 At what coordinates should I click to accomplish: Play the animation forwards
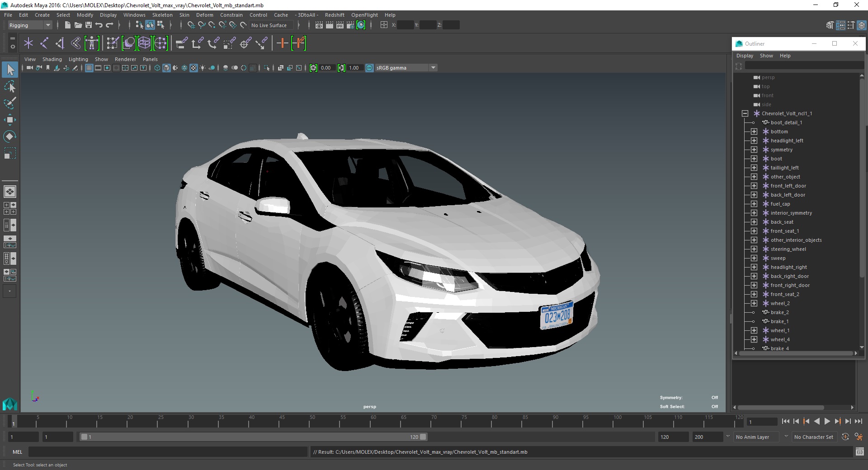pos(827,421)
